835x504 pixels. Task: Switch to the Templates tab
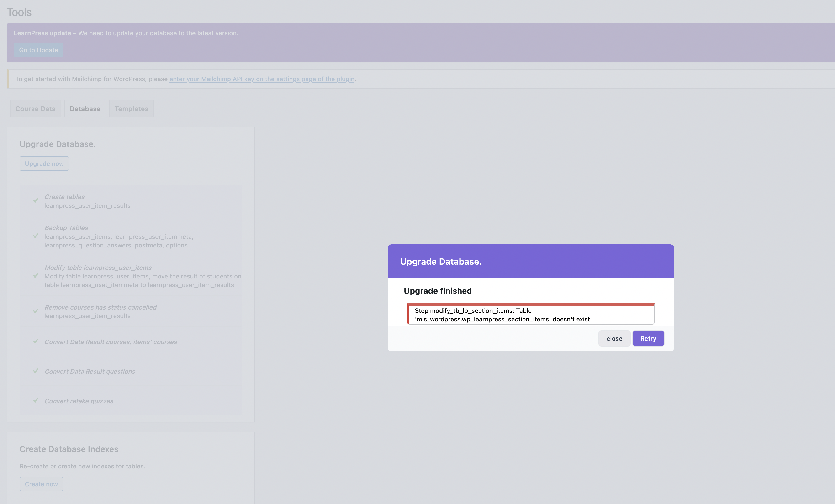131,108
